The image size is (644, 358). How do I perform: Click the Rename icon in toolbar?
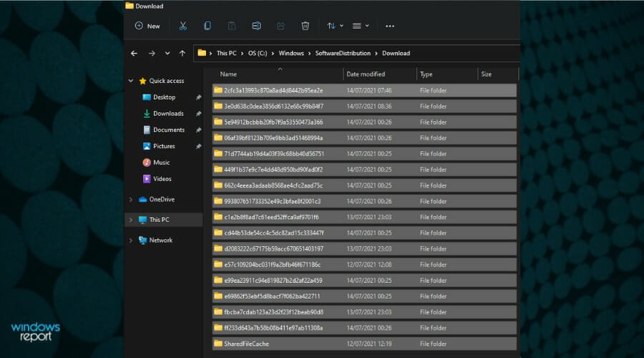(x=256, y=26)
